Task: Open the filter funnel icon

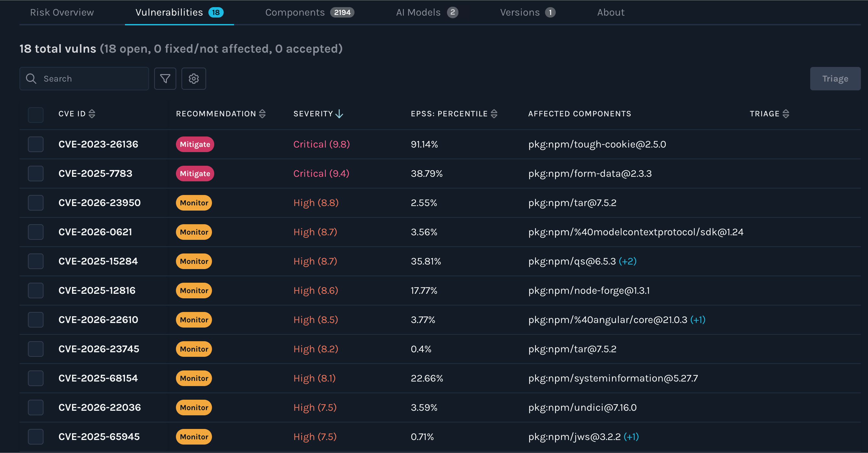Action: pyautogui.click(x=165, y=79)
